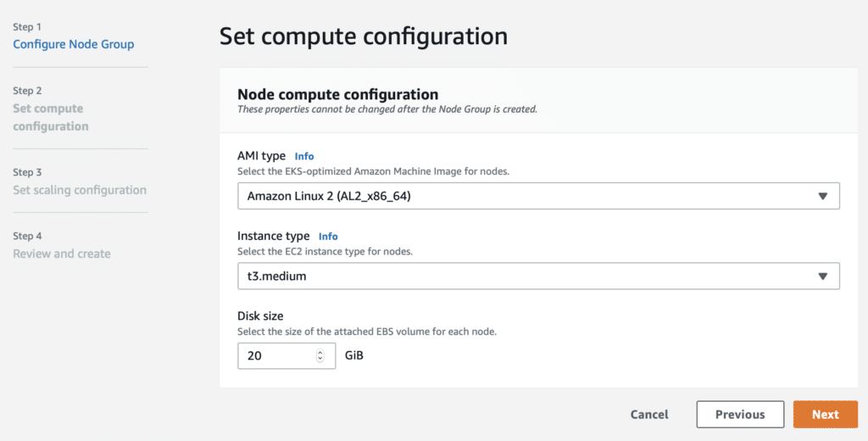Cancel the node group creation

[649, 415]
